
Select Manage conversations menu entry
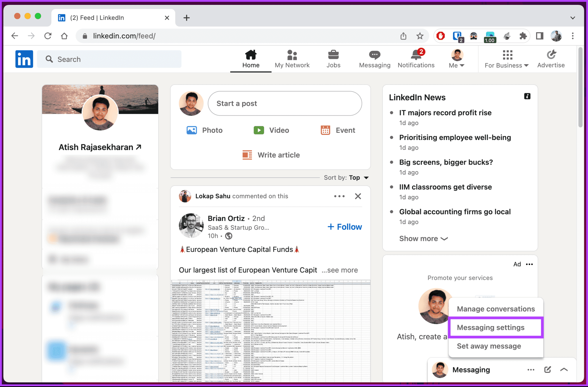496,309
